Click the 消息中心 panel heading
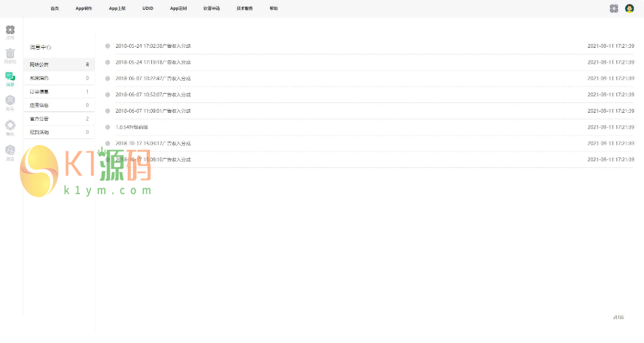The width and height of the screenshot is (644, 343). tap(40, 47)
